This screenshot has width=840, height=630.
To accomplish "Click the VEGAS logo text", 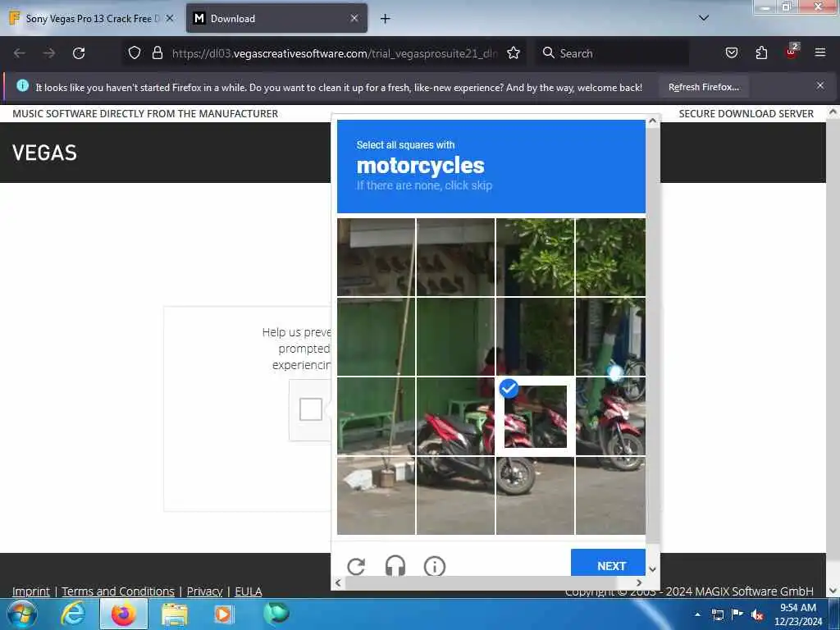I will click(44, 153).
